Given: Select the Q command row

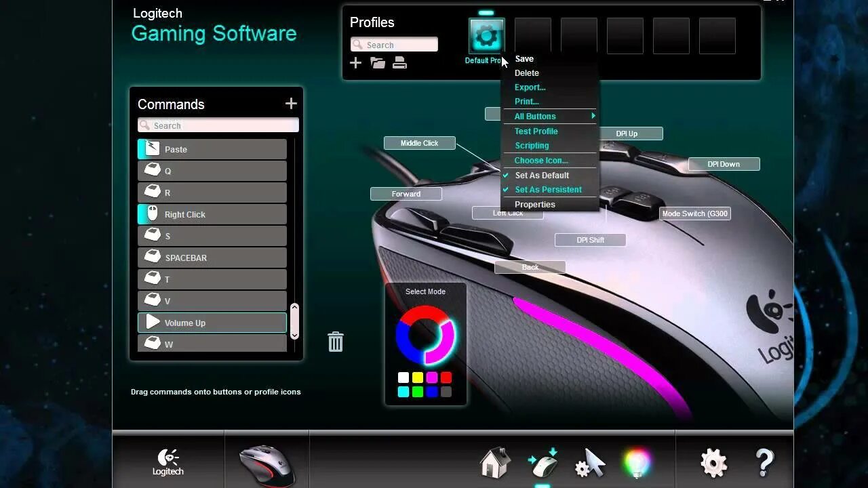Looking at the screenshot, I should click(212, 171).
